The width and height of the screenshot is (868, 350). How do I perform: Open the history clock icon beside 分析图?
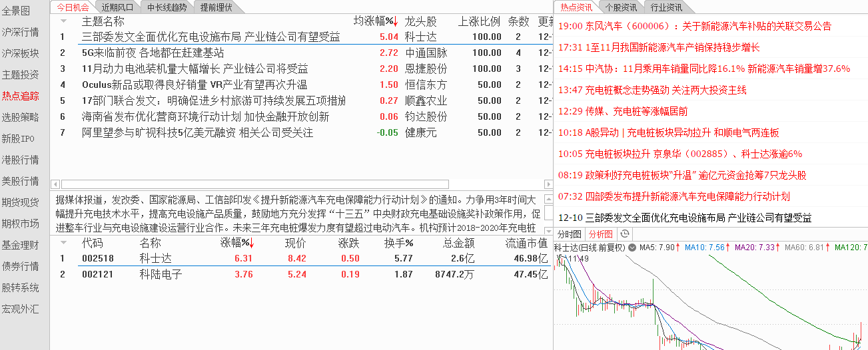point(624,234)
